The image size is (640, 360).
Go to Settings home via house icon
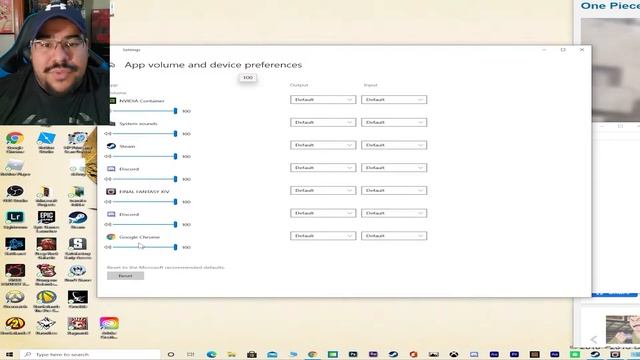[x=112, y=65]
